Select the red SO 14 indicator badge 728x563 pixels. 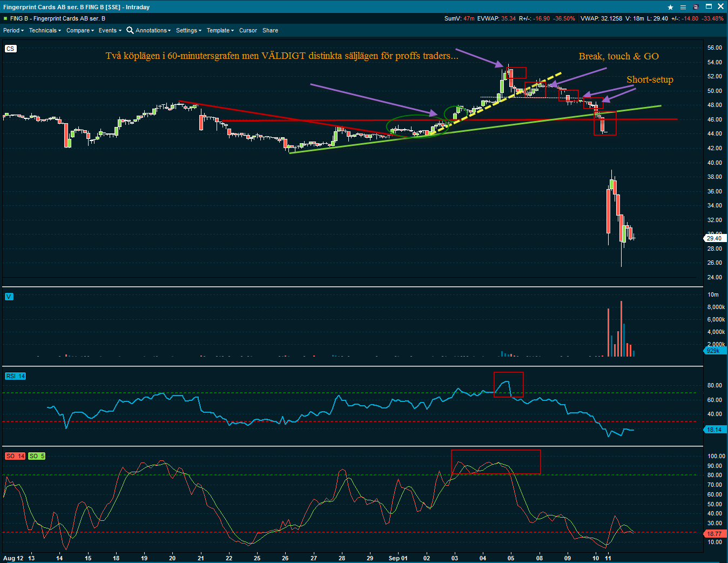(15, 456)
